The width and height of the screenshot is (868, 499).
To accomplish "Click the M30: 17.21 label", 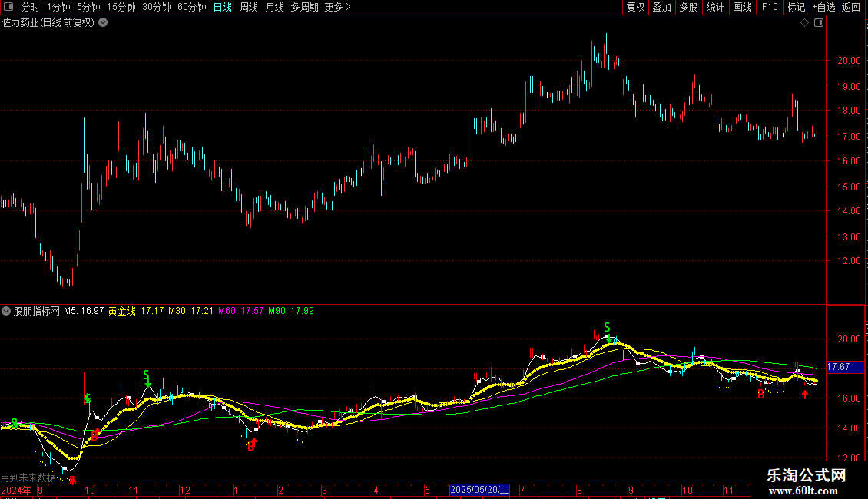I will click(191, 311).
